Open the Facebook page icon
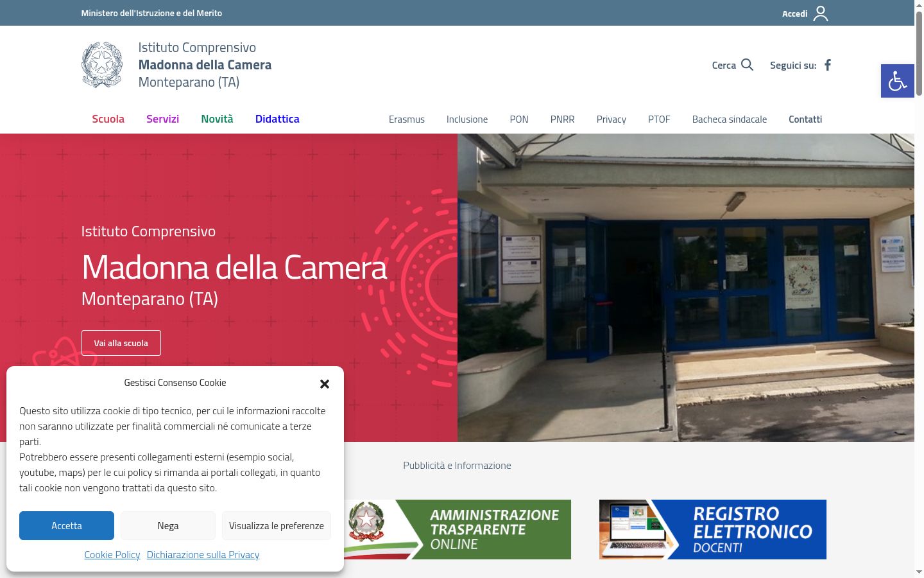This screenshot has width=924, height=578. point(828,65)
